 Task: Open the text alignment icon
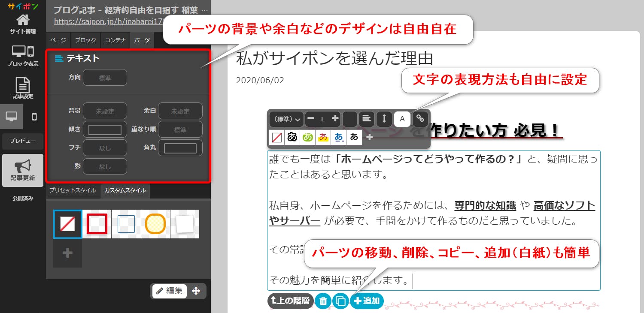pos(366,119)
